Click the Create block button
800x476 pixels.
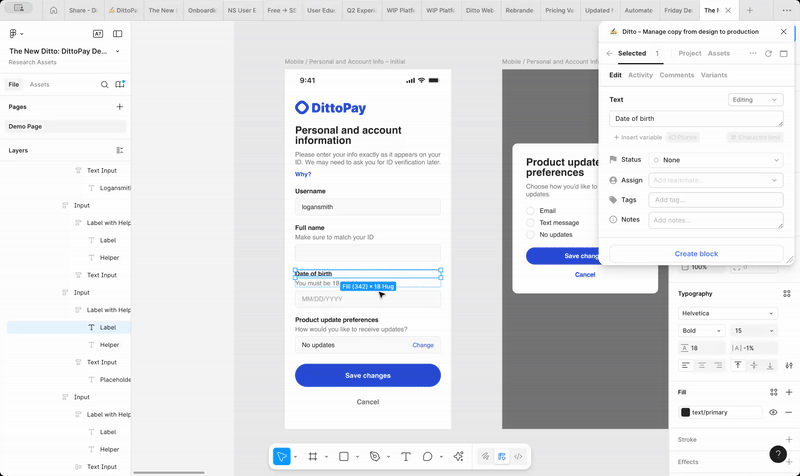tap(696, 254)
